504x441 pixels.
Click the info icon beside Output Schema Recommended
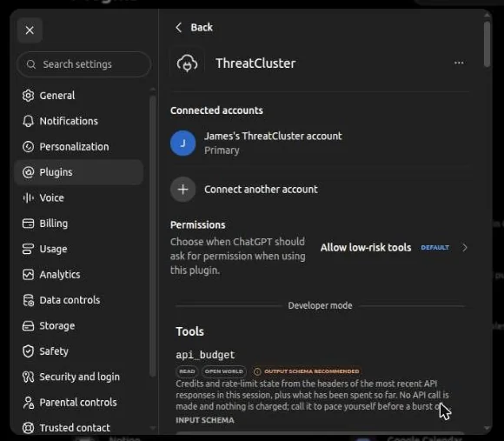pos(257,371)
